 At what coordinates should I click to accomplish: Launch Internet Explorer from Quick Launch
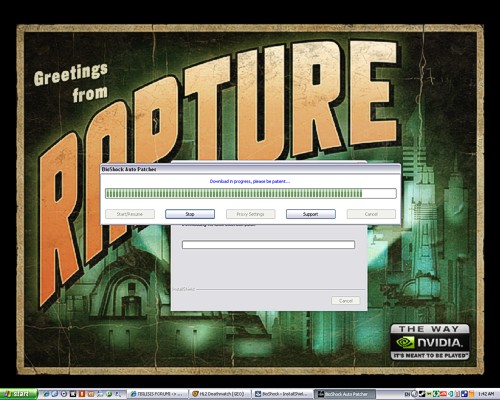click(46, 394)
